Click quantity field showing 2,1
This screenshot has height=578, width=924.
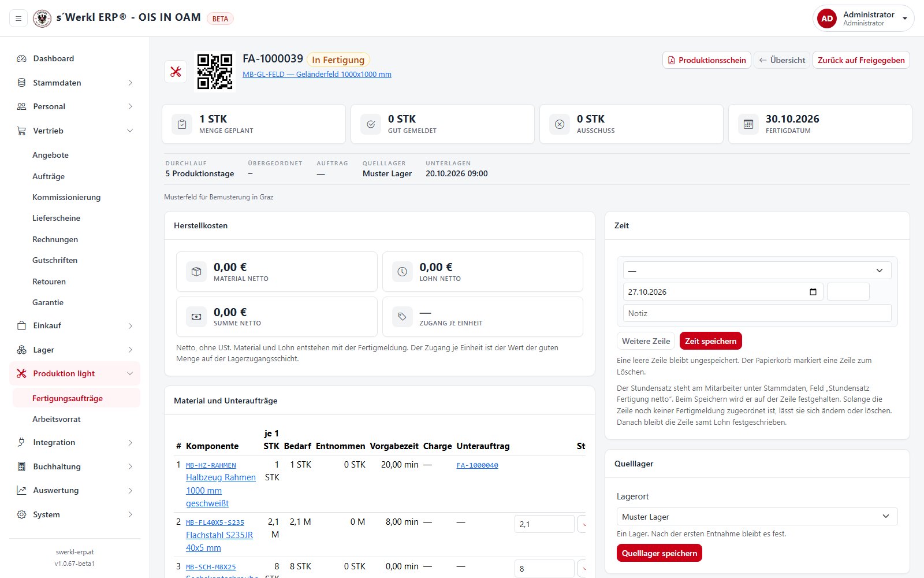point(544,524)
